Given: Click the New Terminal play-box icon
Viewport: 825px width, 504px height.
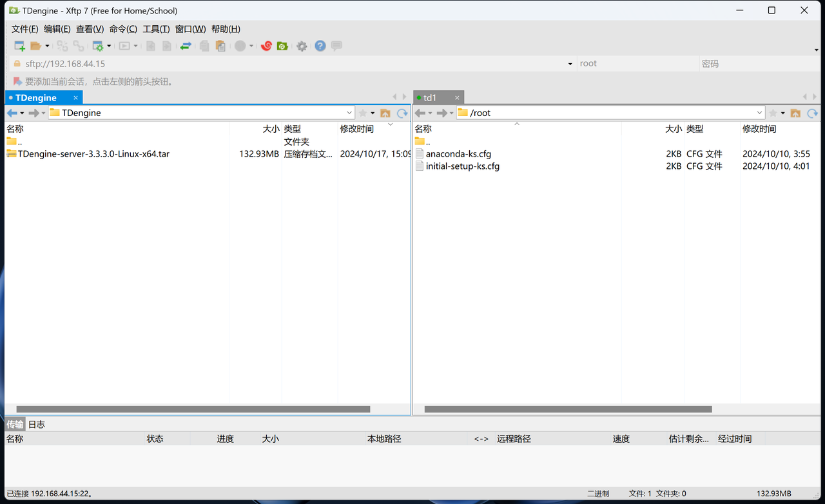Looking at the screenshot, I should click(x=124, y=46).
